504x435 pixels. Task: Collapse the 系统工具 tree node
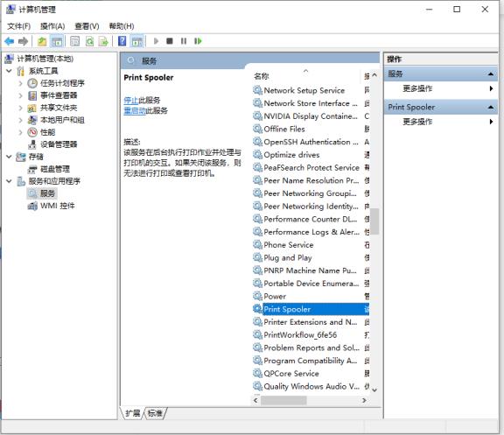coord(9,71)
